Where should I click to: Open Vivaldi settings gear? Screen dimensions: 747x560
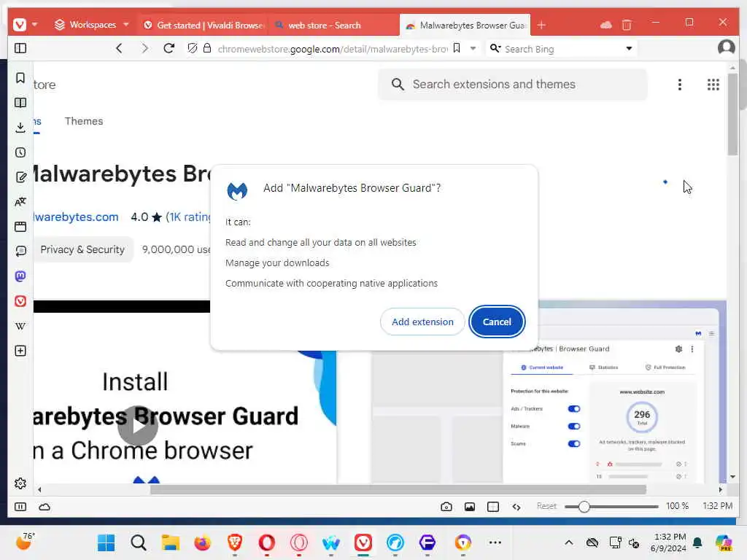(x=20, y=483)
